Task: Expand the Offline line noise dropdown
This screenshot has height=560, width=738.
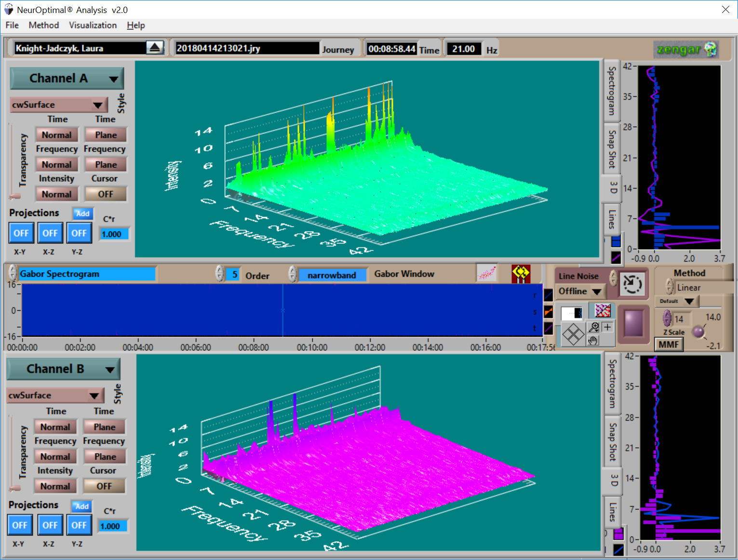Action: pyautogui.click(x=580, y=291)
